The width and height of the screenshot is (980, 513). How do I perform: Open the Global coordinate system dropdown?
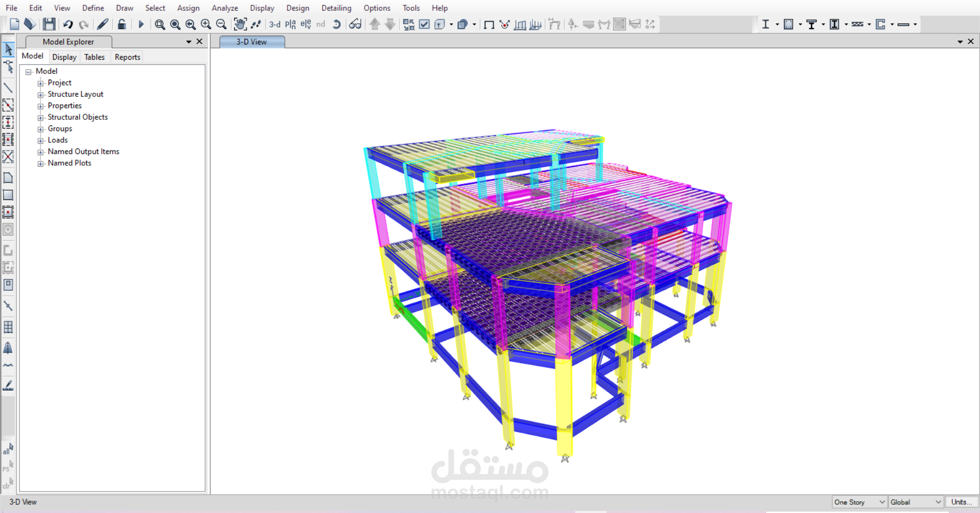coord(916,502)
